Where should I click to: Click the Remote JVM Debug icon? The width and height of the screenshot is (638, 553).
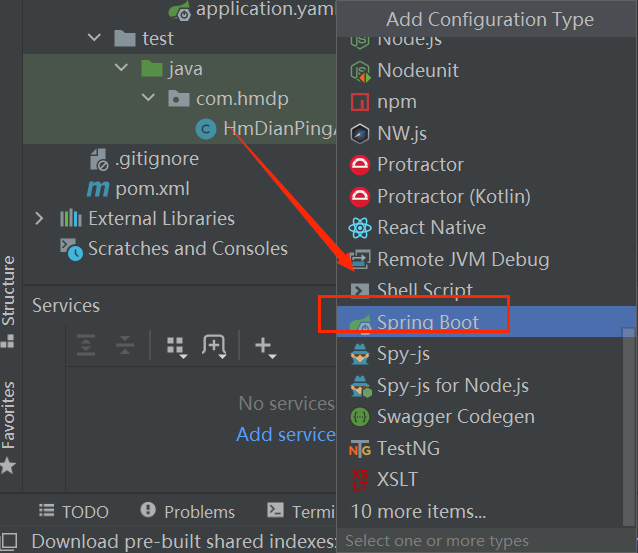click(x=361, y=259)
